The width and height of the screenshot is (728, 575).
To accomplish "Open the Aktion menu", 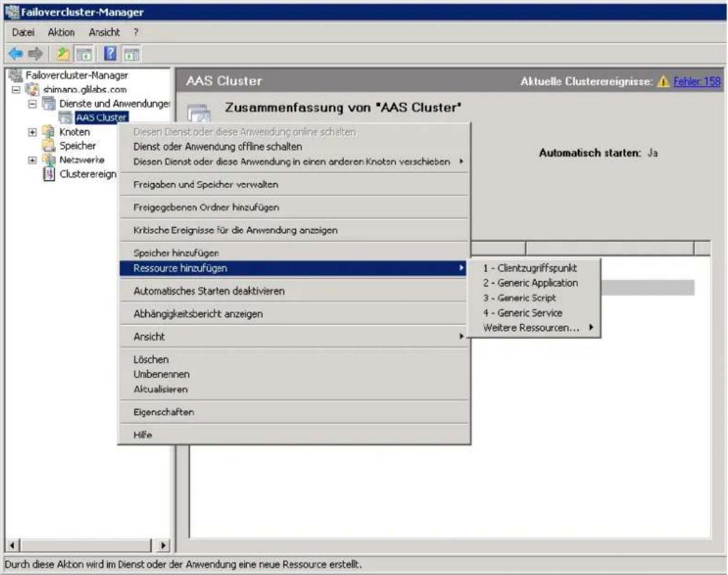I will 61,32.
